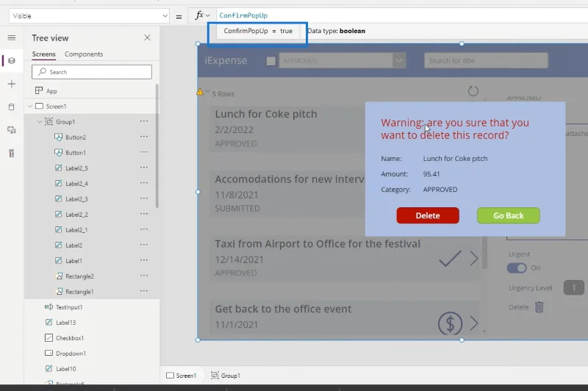This screenshot has height=391, width=588.
Task: Select TextInput1 in the tree
Action: pos(69,306)
